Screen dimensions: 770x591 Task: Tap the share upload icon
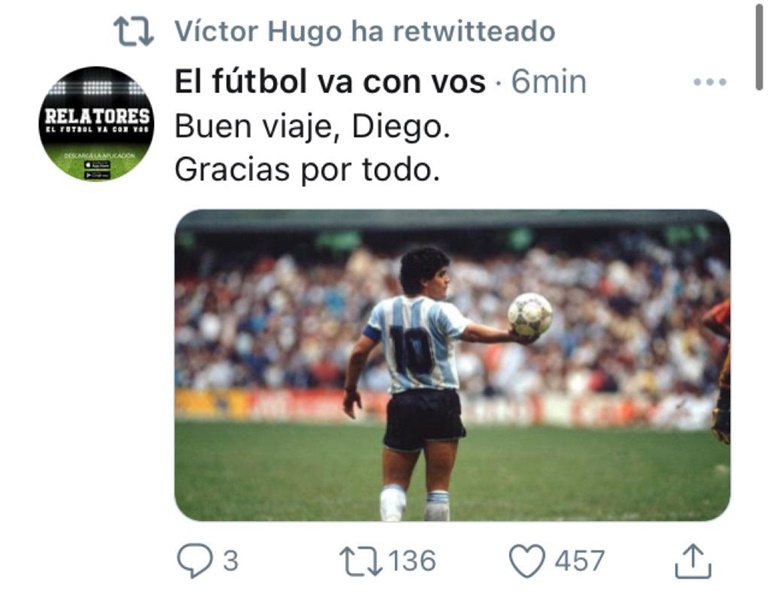[693, 561]
